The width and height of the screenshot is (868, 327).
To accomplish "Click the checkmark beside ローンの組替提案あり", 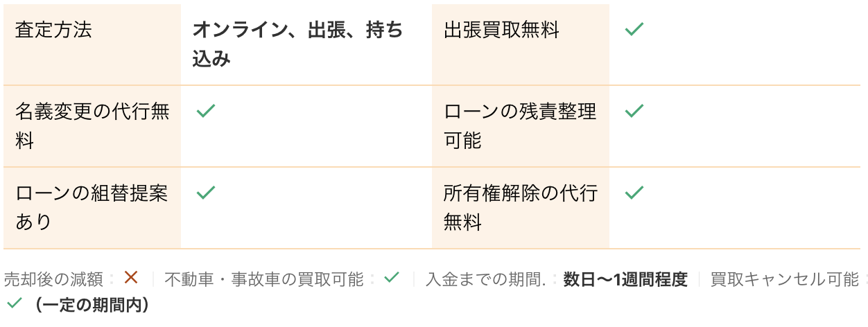I will [206, 192].
